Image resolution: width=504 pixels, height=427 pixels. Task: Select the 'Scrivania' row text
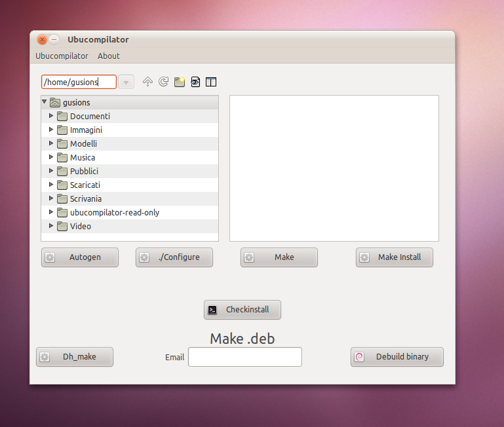tap(86, 199)
